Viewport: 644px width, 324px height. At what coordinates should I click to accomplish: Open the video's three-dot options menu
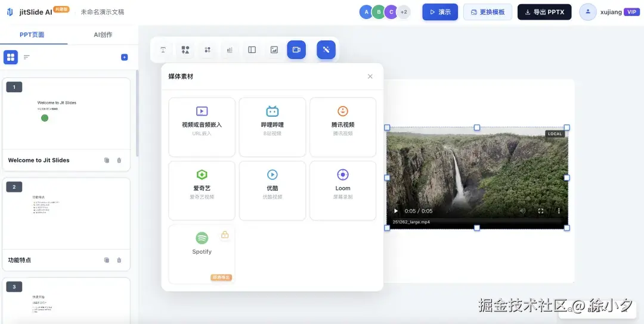559,211
